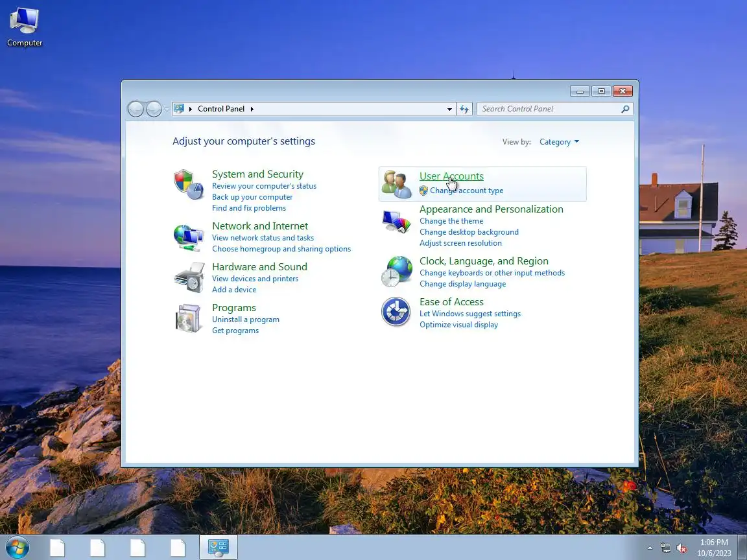This screenshot has height=560, width=747.
Task: Open the Network and Internet heading link
Action: click(x=260, y=226)
